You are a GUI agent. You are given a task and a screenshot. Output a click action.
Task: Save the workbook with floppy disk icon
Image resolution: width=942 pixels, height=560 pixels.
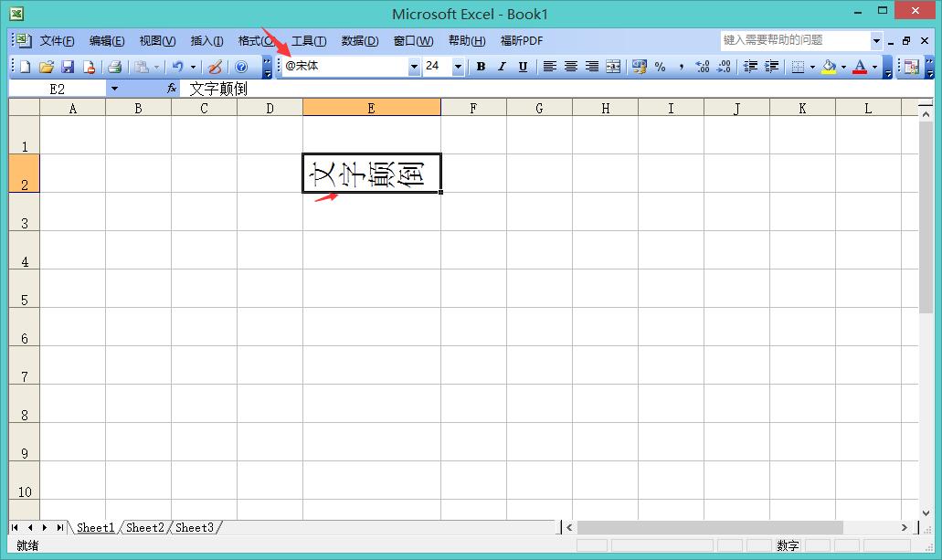pyautogui.click(x=68, y=67)
